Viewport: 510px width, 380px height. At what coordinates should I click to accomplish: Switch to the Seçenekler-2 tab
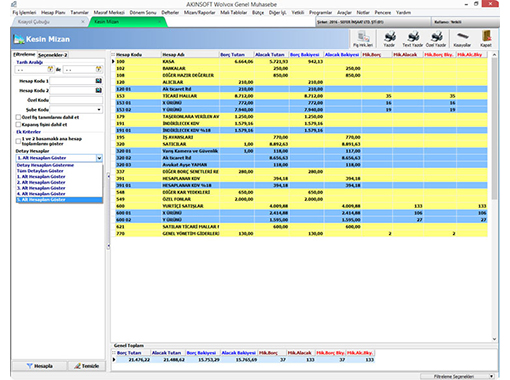tap(53, 55)
